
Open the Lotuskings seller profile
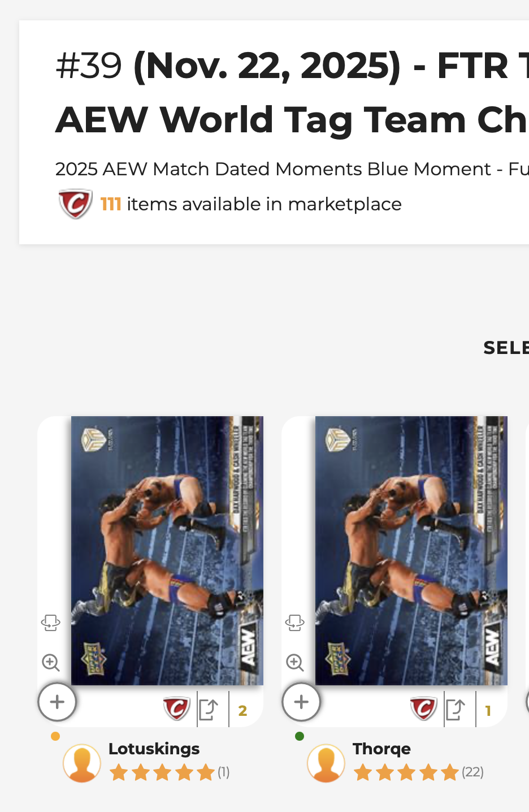154,749
